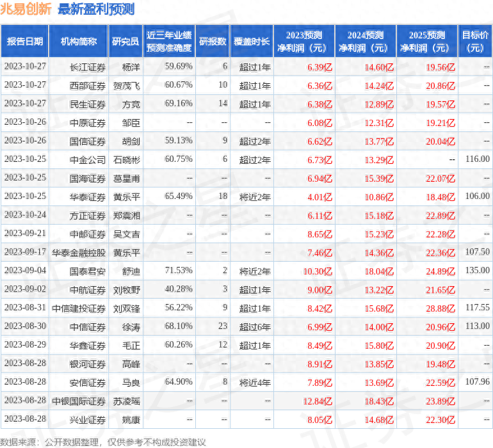
Task: Click researcher name 邹臣
Action: [131, 123]
